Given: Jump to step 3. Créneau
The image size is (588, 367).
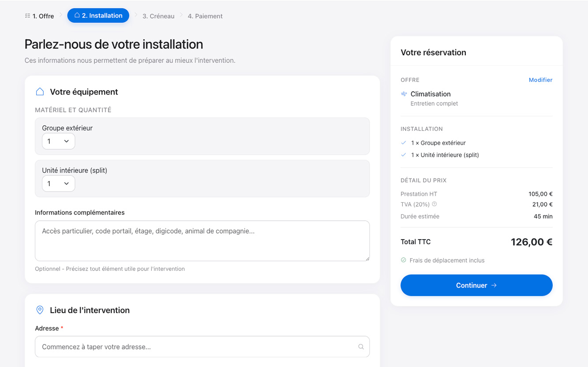Looking at the screenshot, I should coord(158,16).
